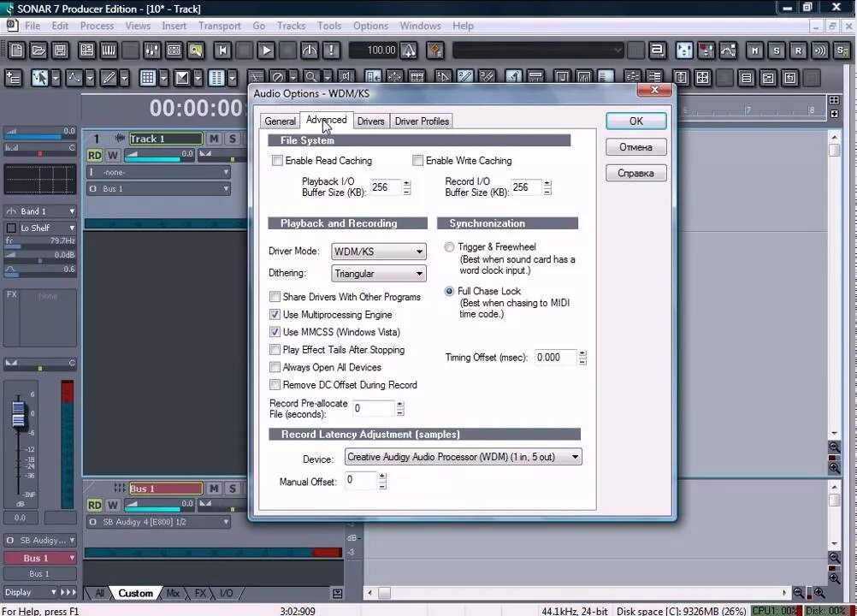Rewind to start of project
The image size is (857, 616).
click(222, 50)
